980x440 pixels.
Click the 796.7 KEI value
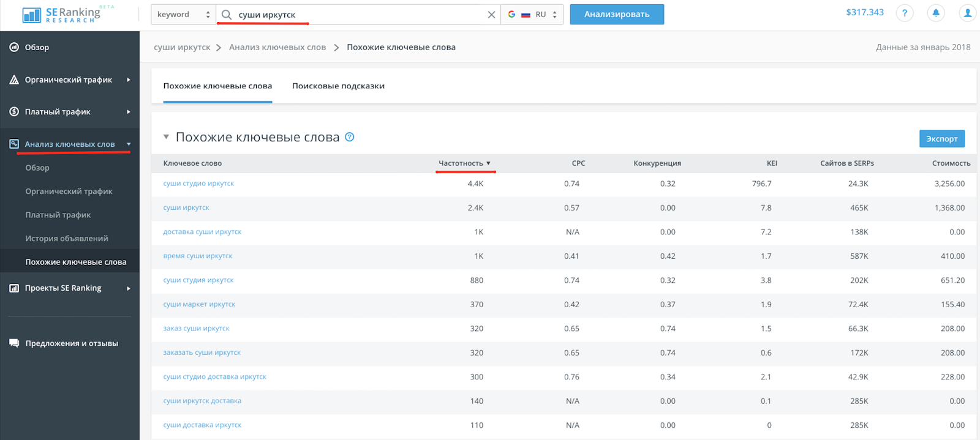(x=762, y=184)
